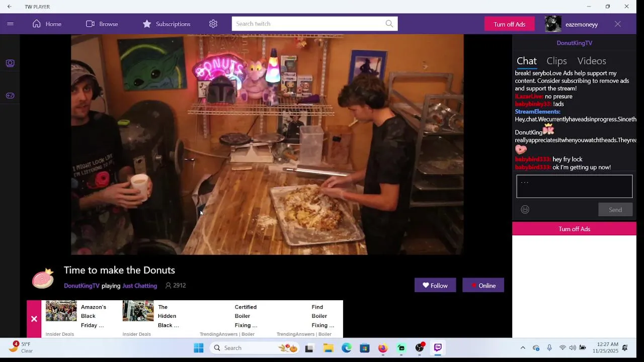The width and height of the screenshot is (644, 362).
Task: Click the Send chat button
Action: [615, 210]
